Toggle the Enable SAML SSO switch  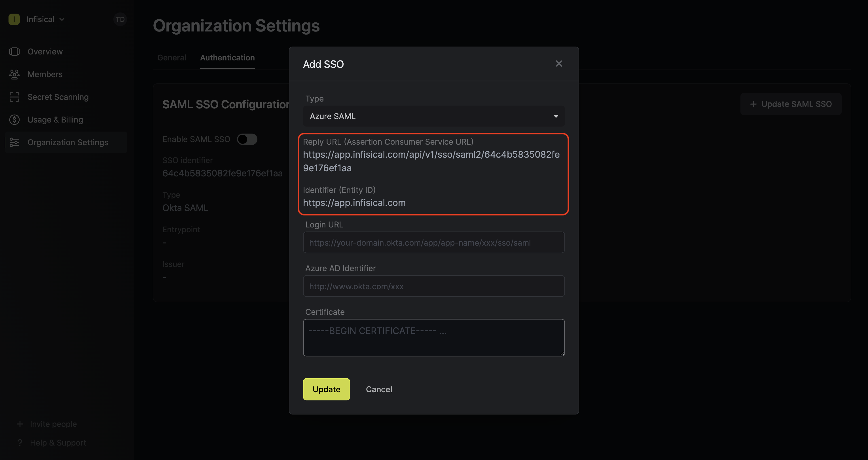247,139
